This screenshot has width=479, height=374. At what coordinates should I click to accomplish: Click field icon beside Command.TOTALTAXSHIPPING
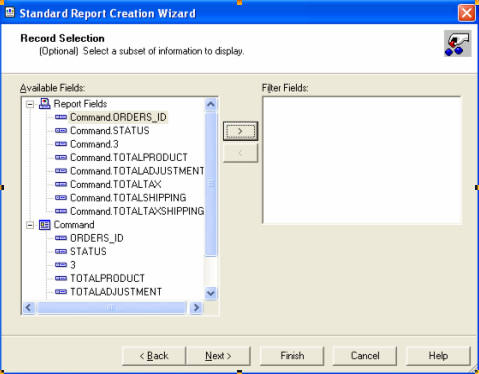point(61,211)
